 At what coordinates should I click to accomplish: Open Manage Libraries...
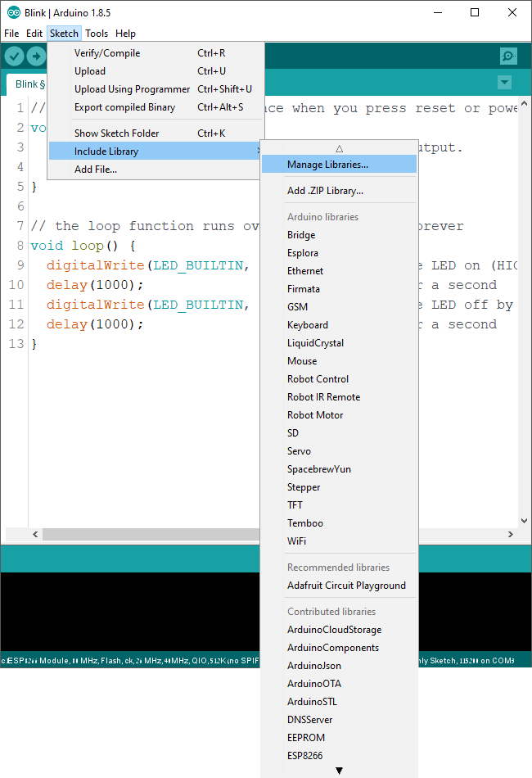pyautogui.click(x=339, y=165)
